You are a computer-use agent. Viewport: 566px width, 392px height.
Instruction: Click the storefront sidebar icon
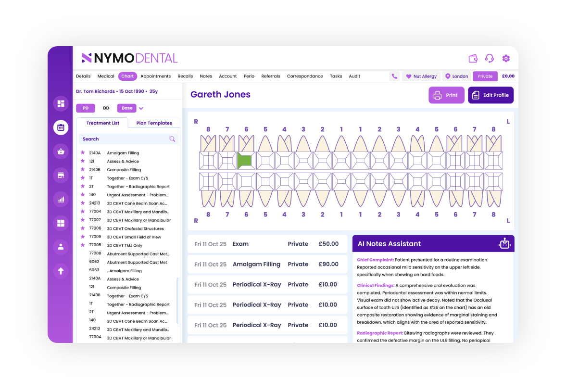point(61,176)
